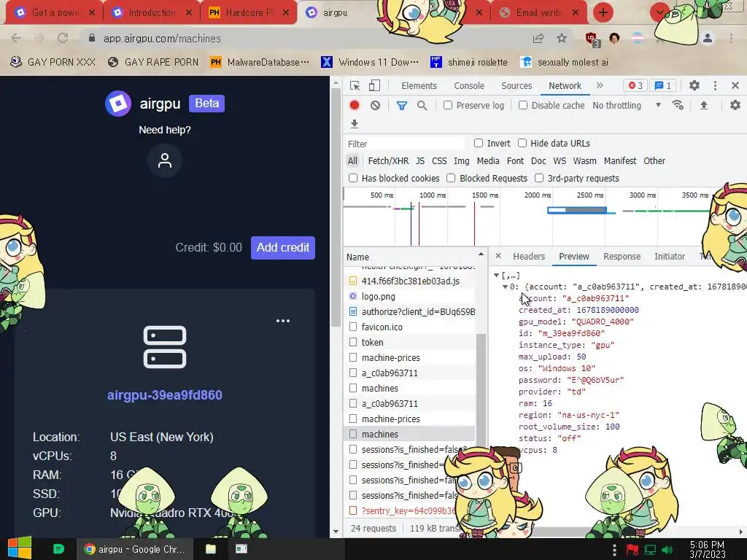The width and height of the screenshot is (747, 560).
Task: Check 3rd-party requests option
Action: [x=539, y=178]
